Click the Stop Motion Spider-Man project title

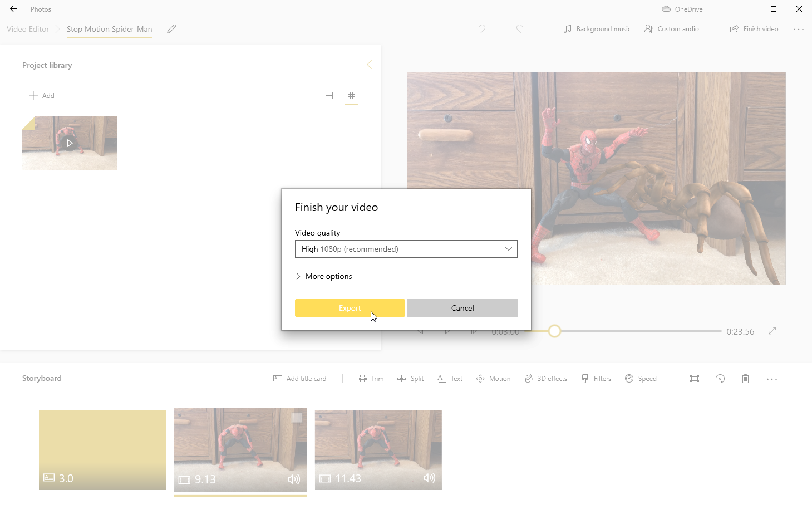click(109, 29)
